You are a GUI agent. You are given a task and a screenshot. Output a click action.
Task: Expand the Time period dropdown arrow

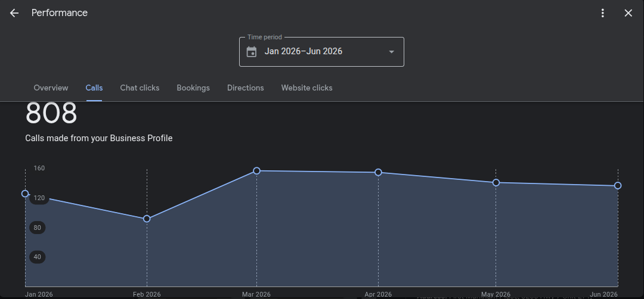click(391, 52)
